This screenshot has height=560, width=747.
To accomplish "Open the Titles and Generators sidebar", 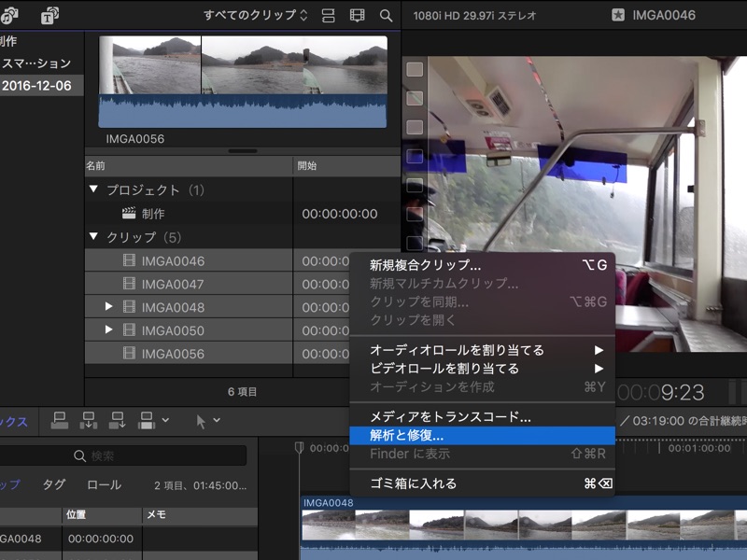I will (49, 16).
